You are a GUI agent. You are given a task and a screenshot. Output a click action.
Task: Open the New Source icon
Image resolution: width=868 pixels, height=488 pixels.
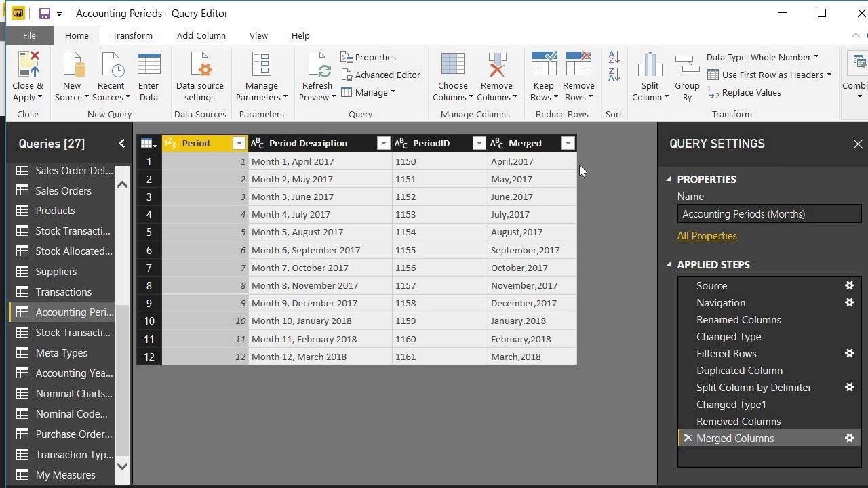pyautogui.click(x=73, y=65)
